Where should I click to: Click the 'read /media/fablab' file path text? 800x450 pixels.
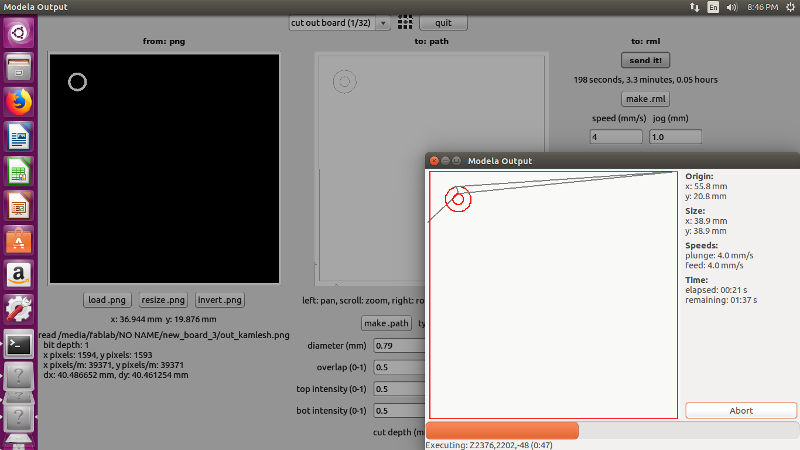[164, 335]
